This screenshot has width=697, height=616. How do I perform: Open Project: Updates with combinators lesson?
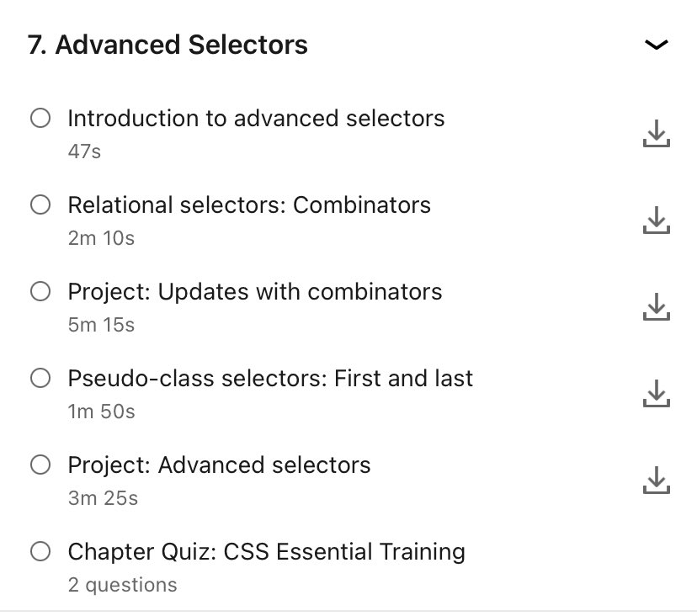pyautogui.click(x=255, y=293)
